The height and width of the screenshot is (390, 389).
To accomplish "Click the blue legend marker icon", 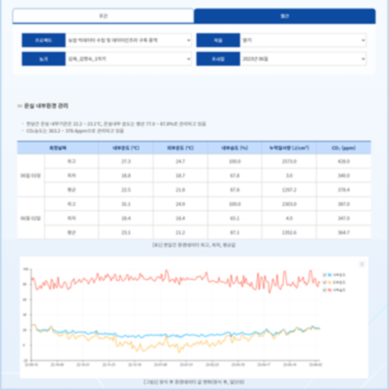I will coord(330,275).
